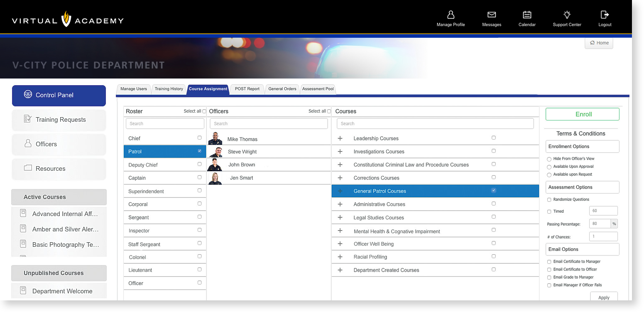Enable Randomize Questions checkbox

coord(549,200)
